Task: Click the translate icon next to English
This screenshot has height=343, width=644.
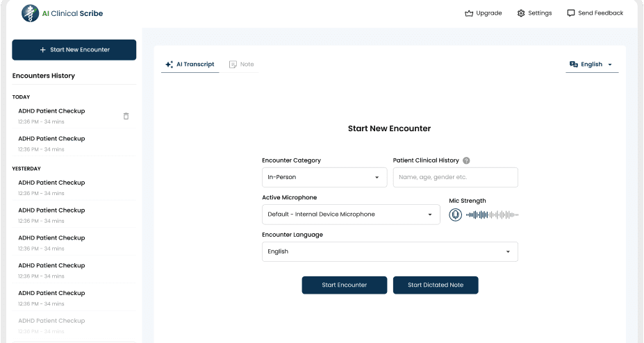Action: point(574,65)
